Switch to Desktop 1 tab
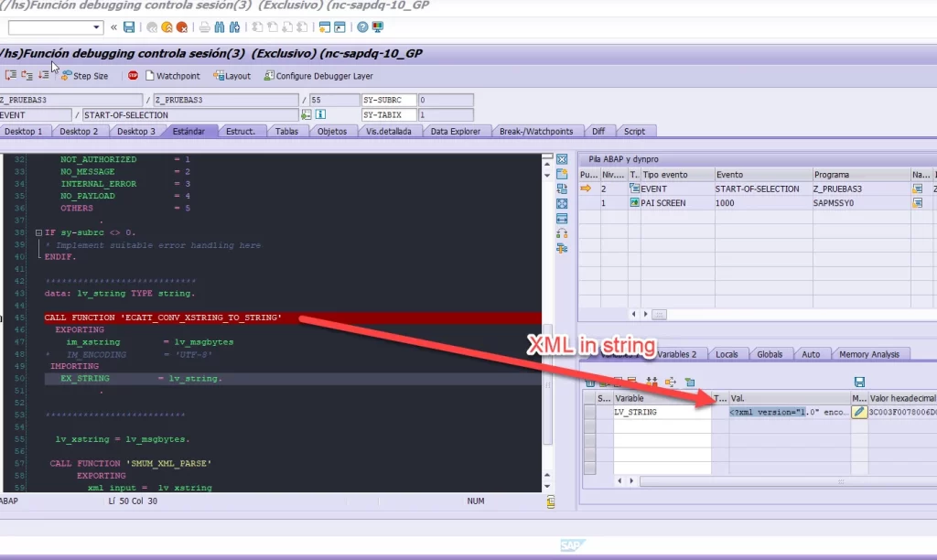This screenshot has height=560, width=937. click(x=23, y=132)
